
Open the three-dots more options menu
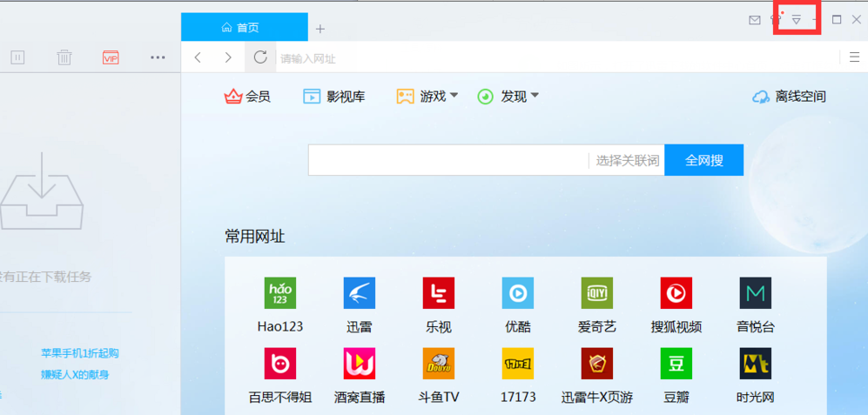coord(158,57)
